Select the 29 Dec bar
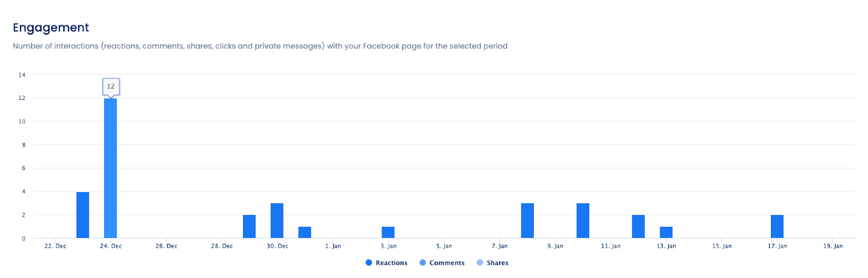The image size is (868, 278). (250, 226)
